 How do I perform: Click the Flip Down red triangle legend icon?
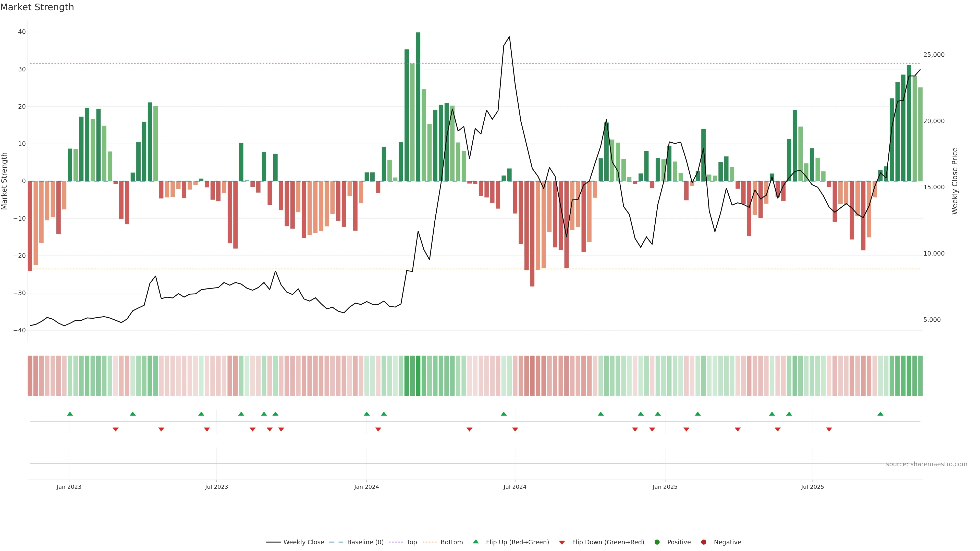point(562,542)
